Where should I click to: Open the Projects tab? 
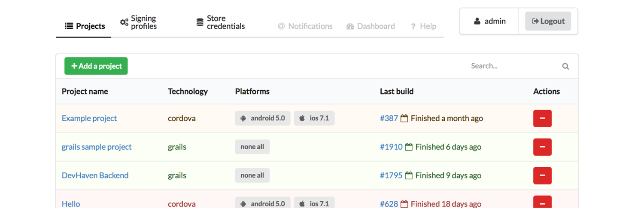[x=85, y=26]
